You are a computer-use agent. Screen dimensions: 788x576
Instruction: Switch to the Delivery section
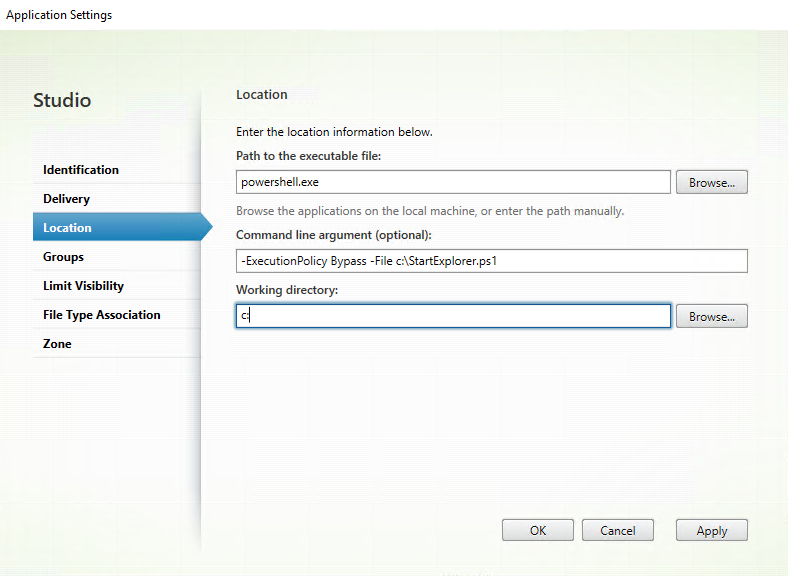tap(66, 199)
